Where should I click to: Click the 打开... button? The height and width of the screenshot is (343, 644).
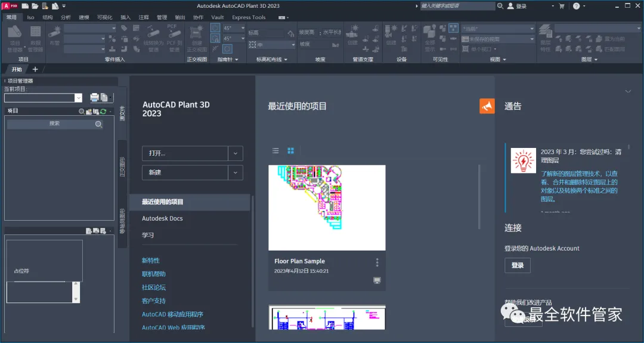click(x=185, y=153)
